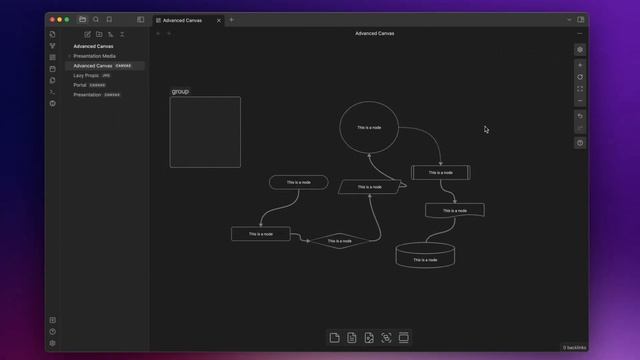Change file explorer sort order
Image resolution: width=640 pixels, height=360 pixels.
(x=111, y=34)
